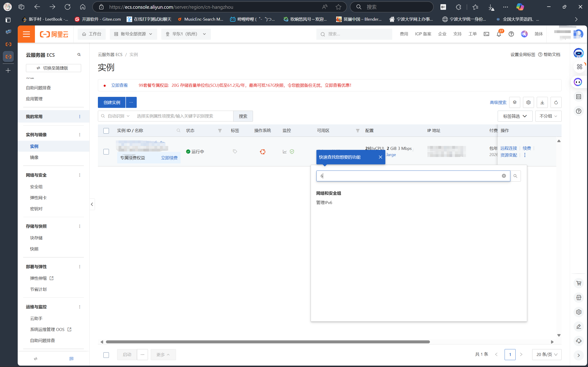Viewport: 588px width, 367px height.
Task: Select the running instance row checkbox
Action: tap(106, 152)
